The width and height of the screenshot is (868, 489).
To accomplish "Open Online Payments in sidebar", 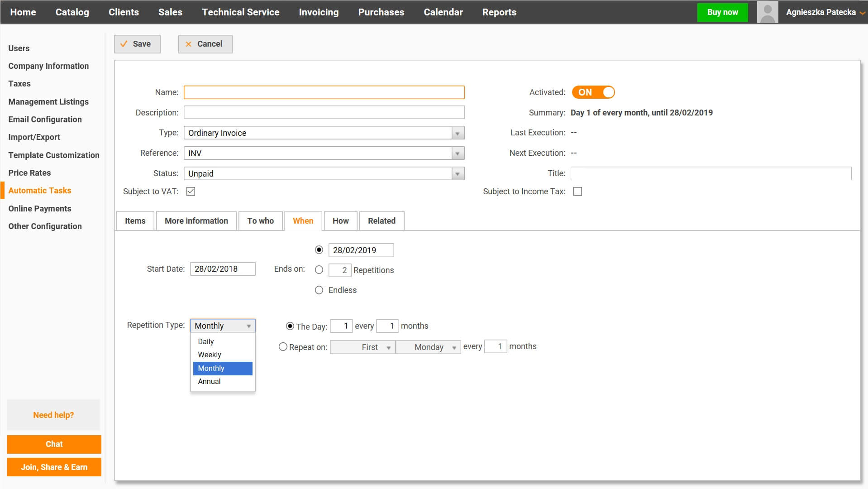I will point(40,209).
